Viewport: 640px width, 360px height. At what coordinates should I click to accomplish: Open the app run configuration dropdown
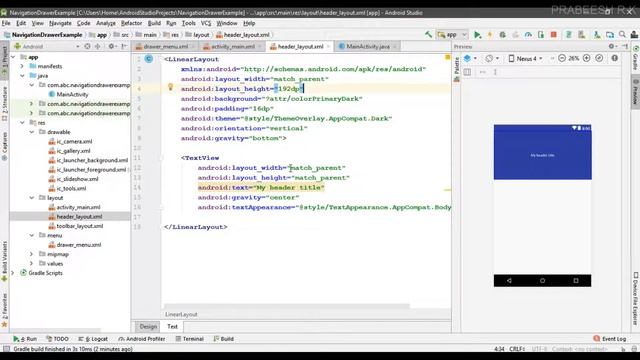[x=452, y=35]
